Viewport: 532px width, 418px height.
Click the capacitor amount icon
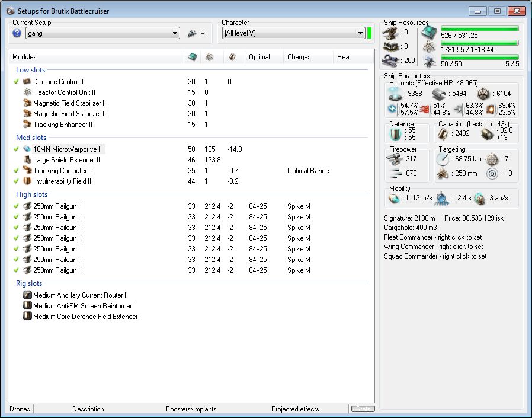tap(443, 134)
